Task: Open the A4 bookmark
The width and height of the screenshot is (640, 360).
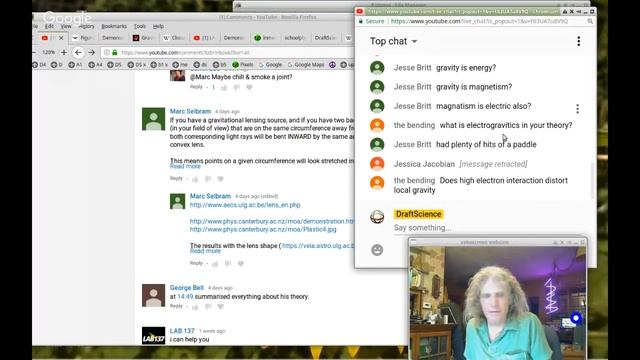Action: (x=96, y=64)
